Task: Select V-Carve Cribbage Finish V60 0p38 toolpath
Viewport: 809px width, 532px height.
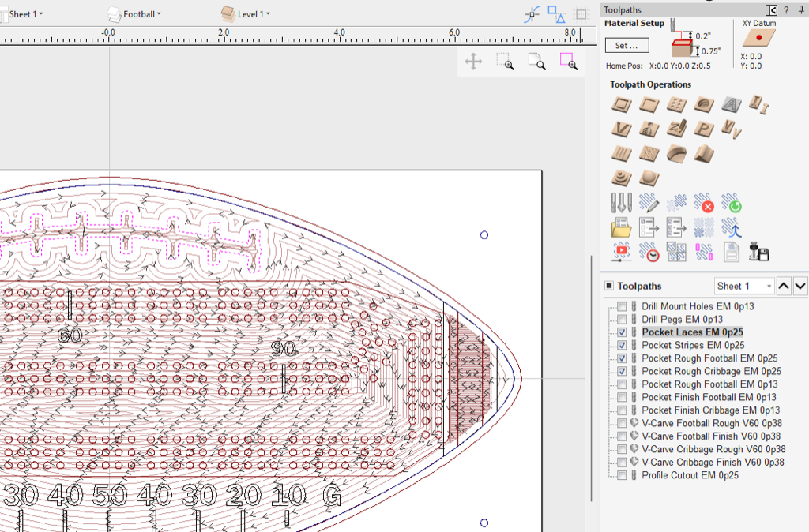Action: click(x=713, y=463)
